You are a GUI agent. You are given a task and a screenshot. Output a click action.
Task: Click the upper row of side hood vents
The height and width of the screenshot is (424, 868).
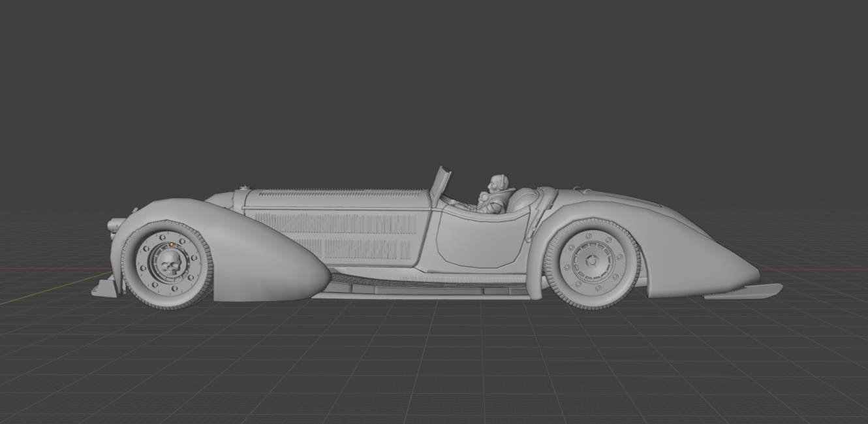[x=336, y=224]
